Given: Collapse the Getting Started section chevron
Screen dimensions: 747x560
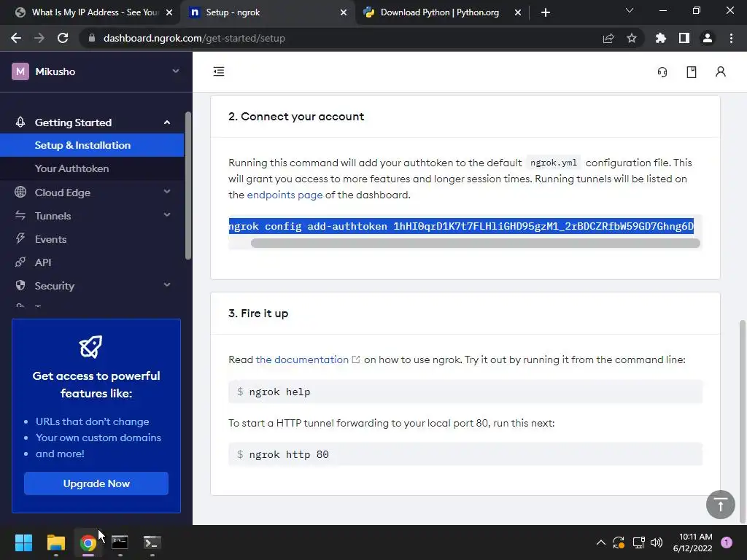Looking at the screenshot, I should click(x=167, y=122).
